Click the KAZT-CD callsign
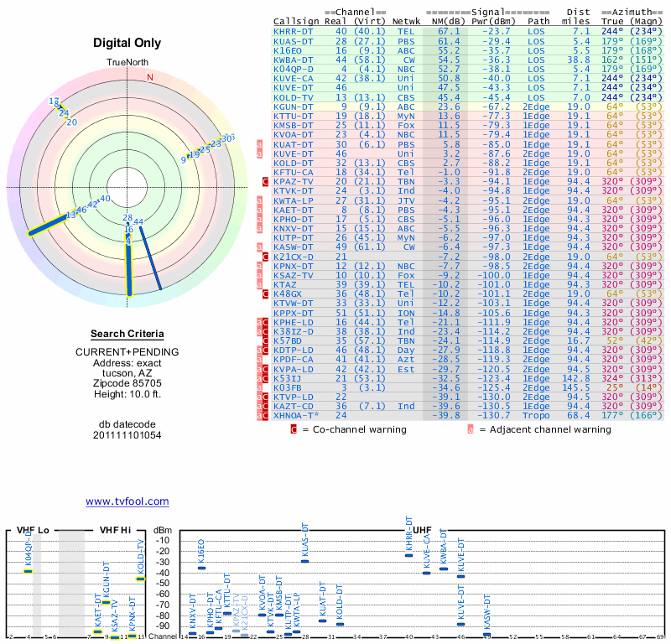The height and width of the screenshot is (644, 671). point(293,407)
